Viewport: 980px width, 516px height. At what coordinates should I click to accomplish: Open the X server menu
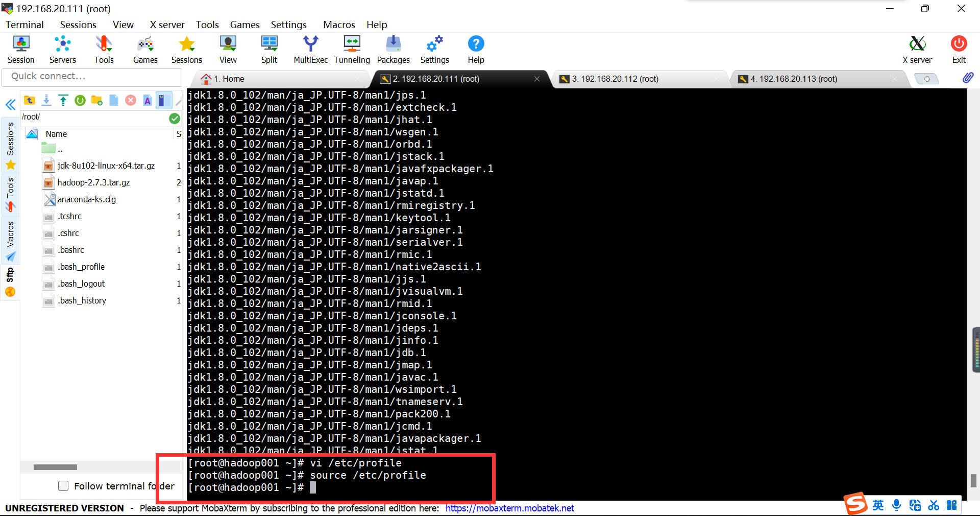167,25
